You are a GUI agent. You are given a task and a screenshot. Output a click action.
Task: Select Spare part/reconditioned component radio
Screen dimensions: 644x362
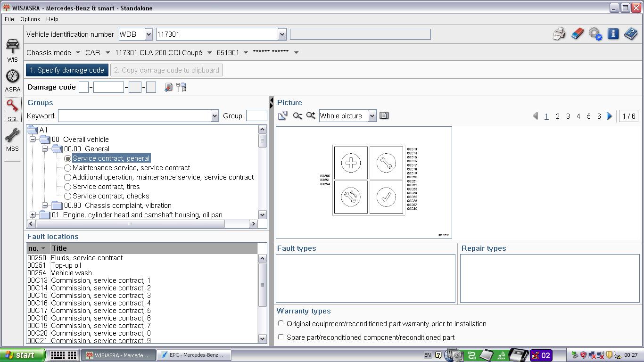pyautogui.click(x=281, y=337)
